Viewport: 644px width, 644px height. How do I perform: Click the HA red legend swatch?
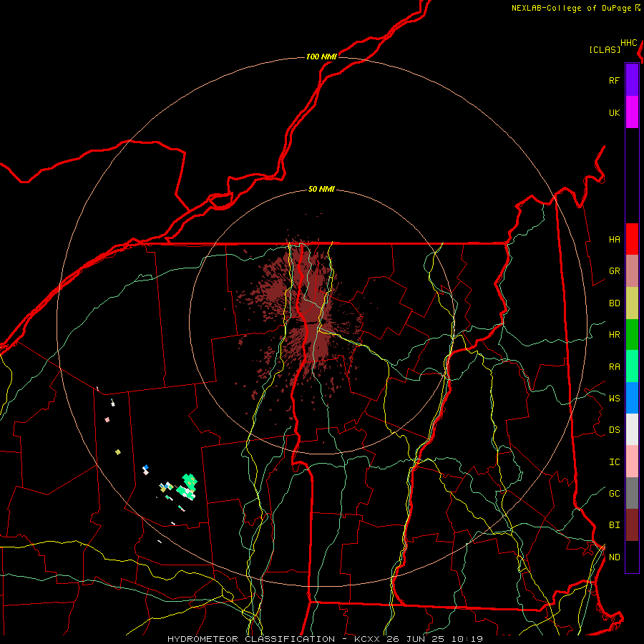click(x=632, y=239)
